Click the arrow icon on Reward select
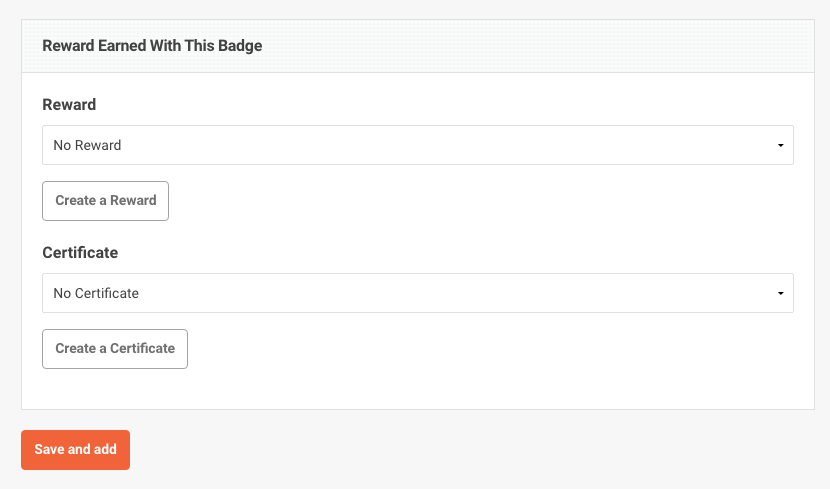Viewport: 830px width, 489px height. click(780, 146)
